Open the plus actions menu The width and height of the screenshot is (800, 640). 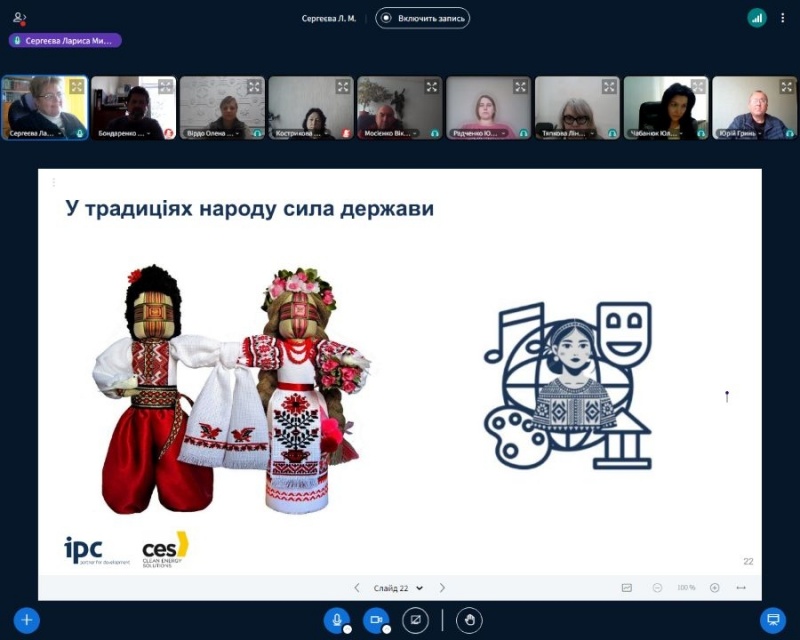click(x=27, y=620)
